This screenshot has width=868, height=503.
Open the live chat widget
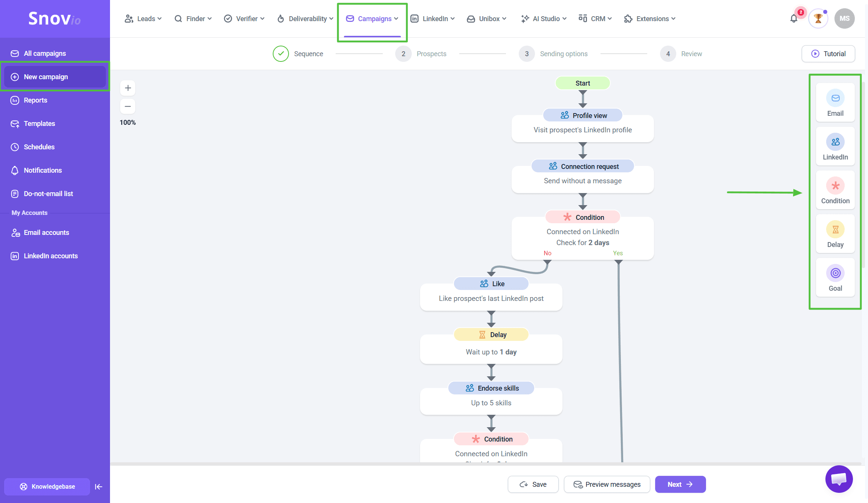839,479
